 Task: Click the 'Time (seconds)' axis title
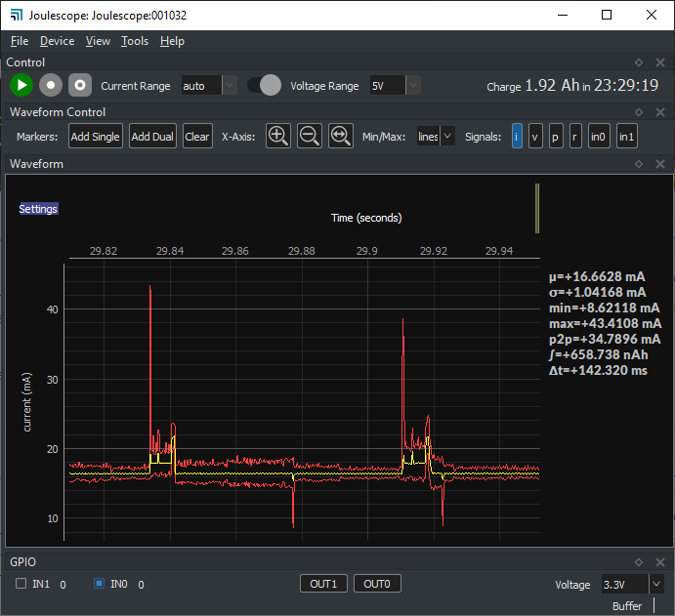[x=366, y=218]
